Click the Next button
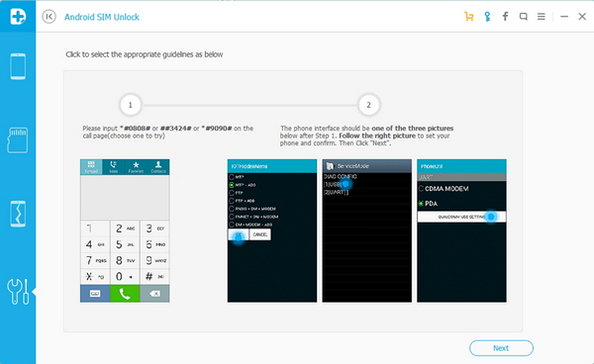Viewport: 594px width, 364px height. tap(501, 348)
